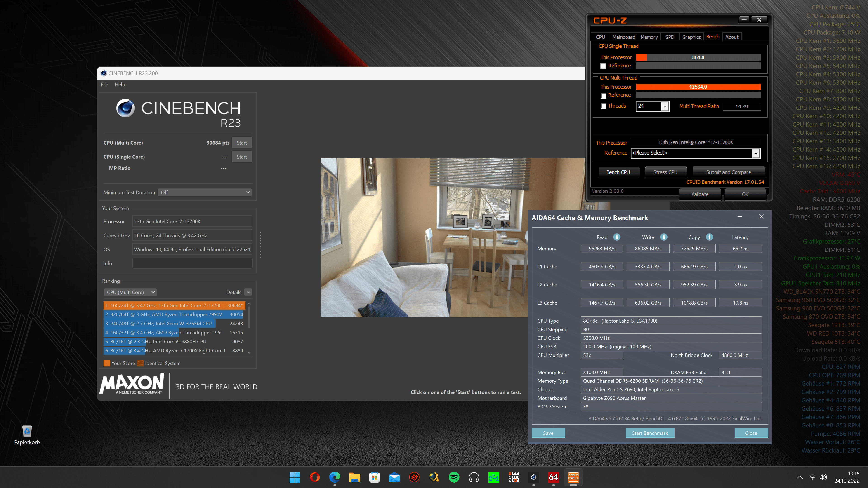Open the CPU (Multi Core) ranking dropdown
This screenshot has height=488, width=868.
pos(130,292)
